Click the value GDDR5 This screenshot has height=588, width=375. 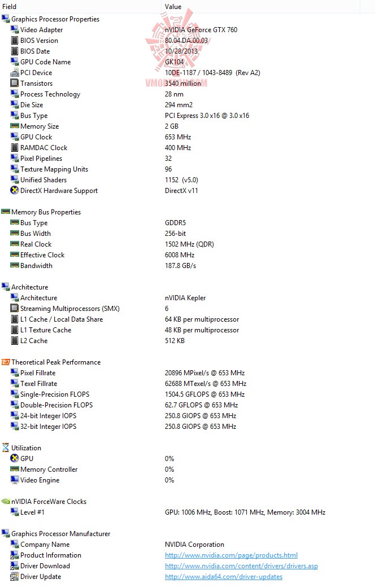[x=175, y=223]
